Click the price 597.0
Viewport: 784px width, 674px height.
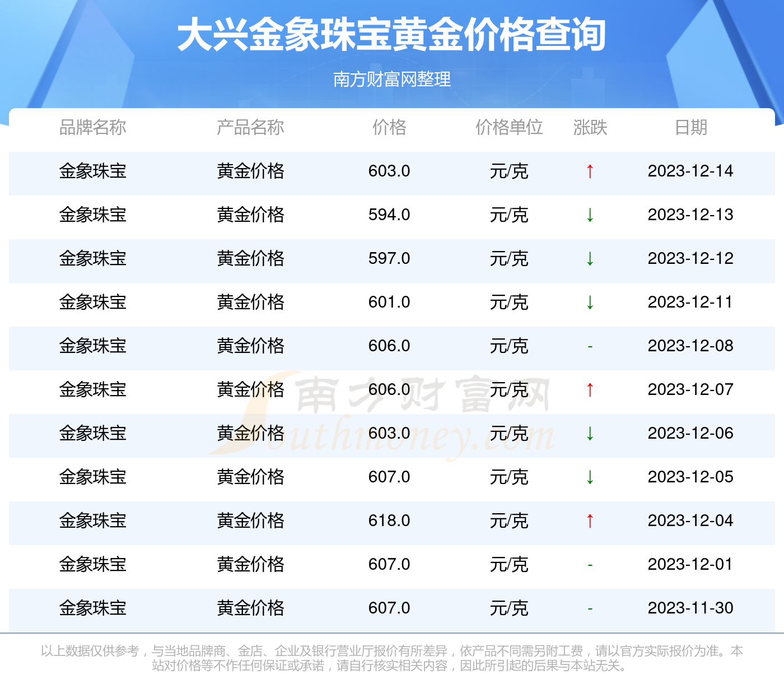tap(389, 258)
